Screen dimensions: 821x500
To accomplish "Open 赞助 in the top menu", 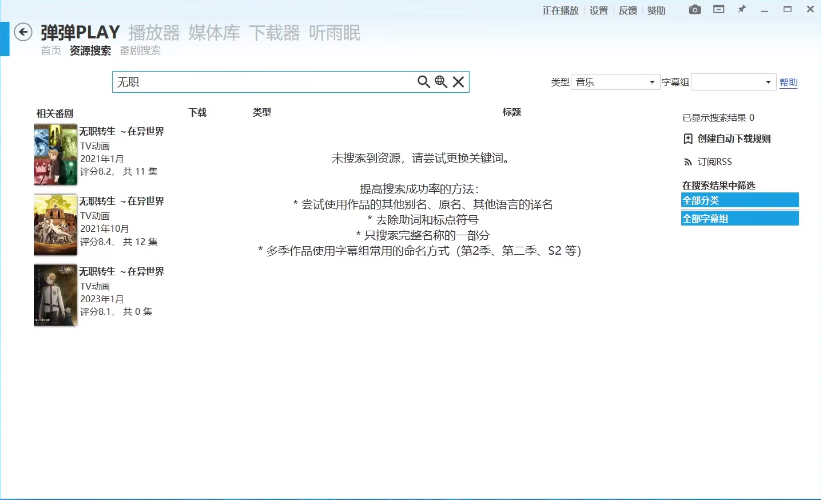I will tap(656, 10).
